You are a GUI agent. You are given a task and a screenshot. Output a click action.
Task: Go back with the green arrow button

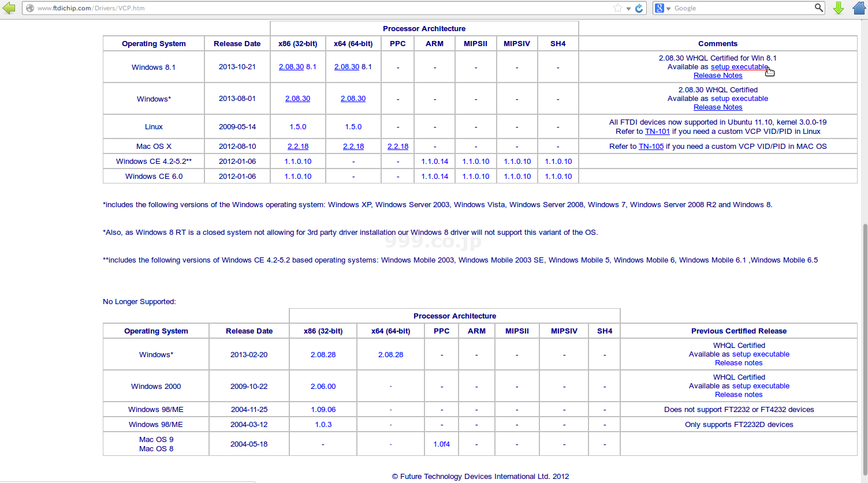point(9,8)
